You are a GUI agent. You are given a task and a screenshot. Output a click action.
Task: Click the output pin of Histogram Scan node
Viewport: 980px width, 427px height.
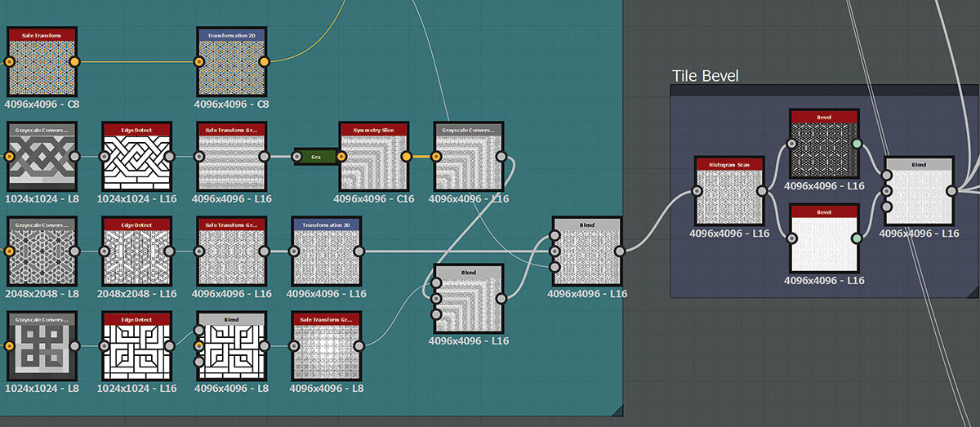click(x=763, y=191)
